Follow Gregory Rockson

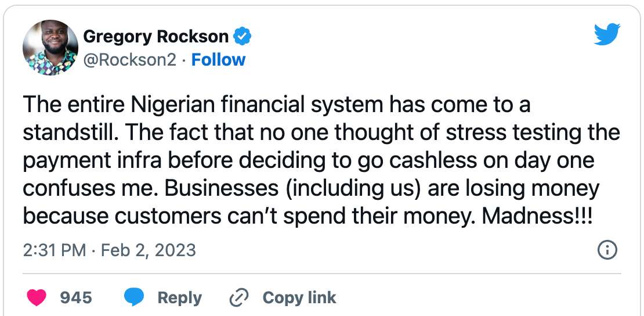click(219, 59)
